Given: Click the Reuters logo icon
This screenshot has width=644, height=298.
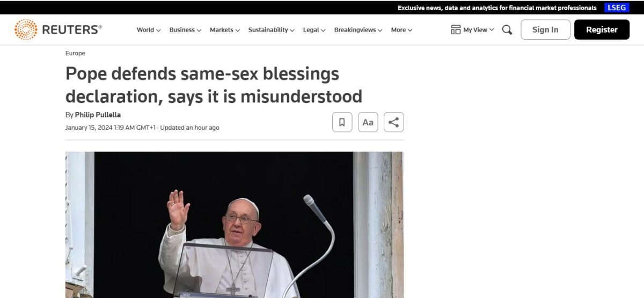Looking at the screenshot, I should [x=26, y=29].
